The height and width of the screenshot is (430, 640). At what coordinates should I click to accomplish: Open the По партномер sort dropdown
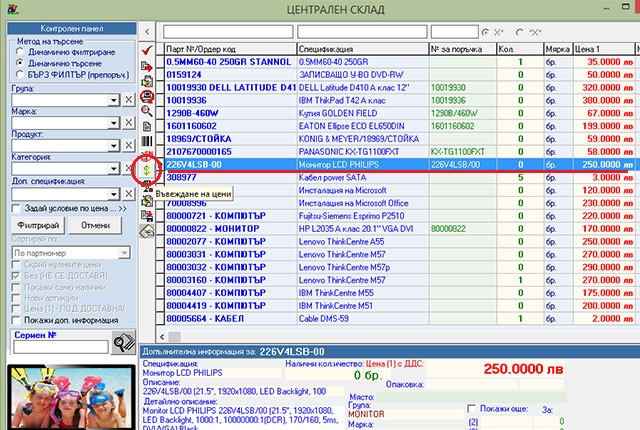(x=124, y=253)
